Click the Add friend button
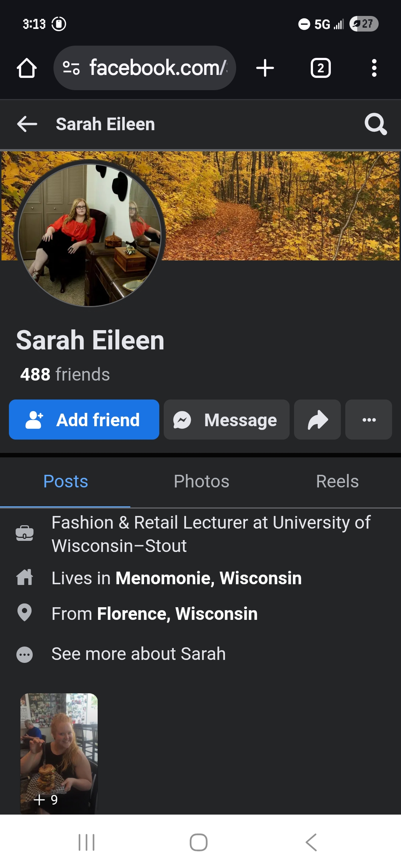The image size is (401, 868). coord(84,420)
